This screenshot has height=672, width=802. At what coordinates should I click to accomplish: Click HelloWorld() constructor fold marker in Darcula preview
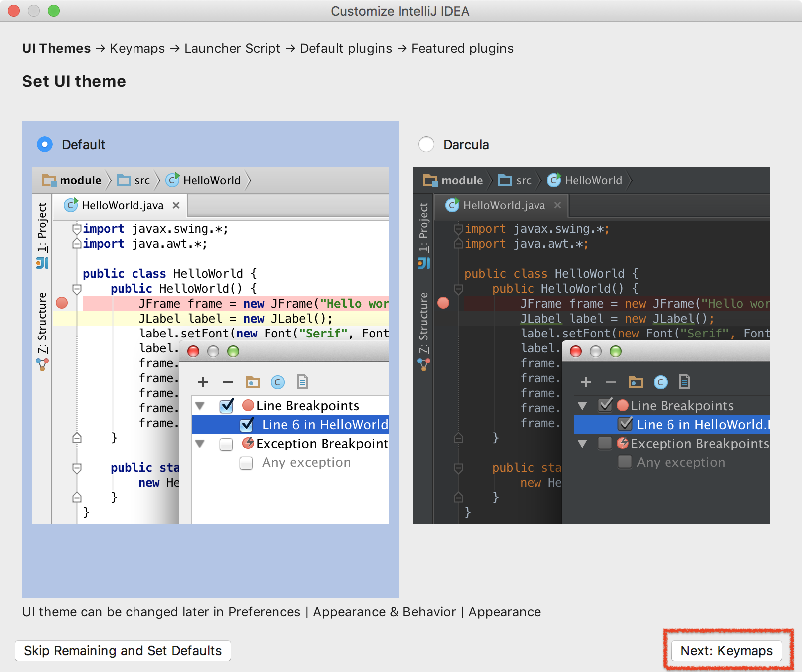tap(458, 289)
